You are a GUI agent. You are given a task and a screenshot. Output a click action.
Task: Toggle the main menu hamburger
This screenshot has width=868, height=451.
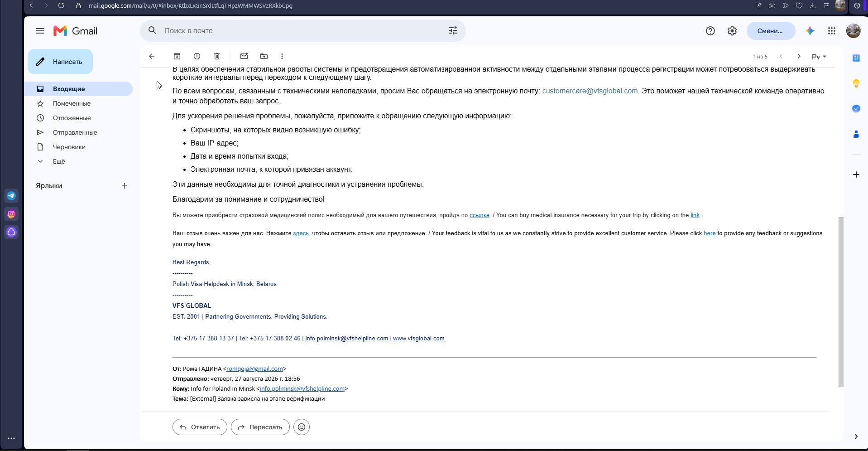point(40,31)
